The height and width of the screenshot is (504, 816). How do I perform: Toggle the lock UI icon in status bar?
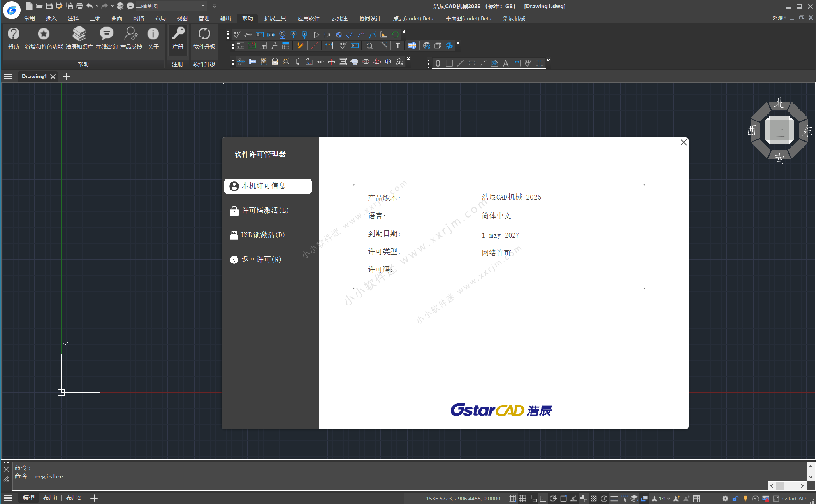735,499
